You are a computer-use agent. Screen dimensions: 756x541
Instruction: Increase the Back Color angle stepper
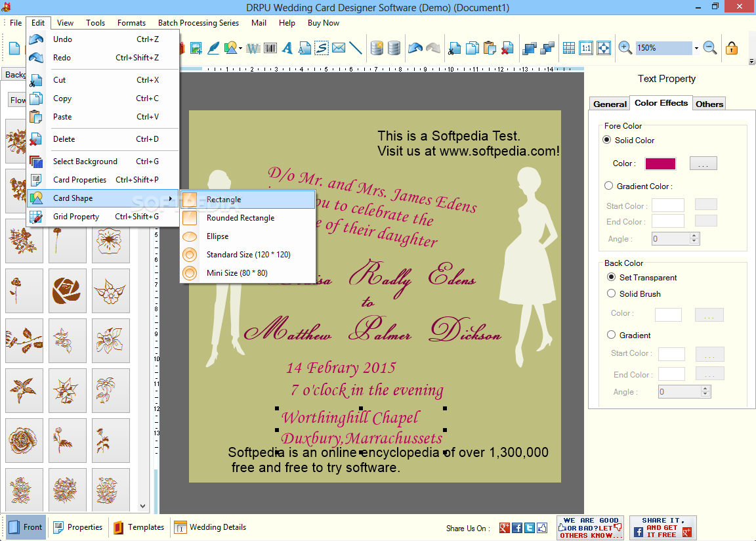click(x=705, y=389)
